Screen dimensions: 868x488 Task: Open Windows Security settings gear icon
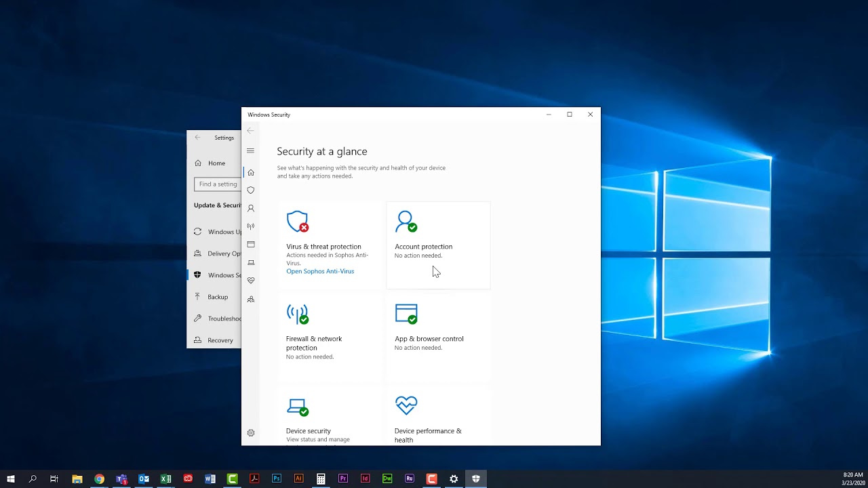tap(250, 433)
